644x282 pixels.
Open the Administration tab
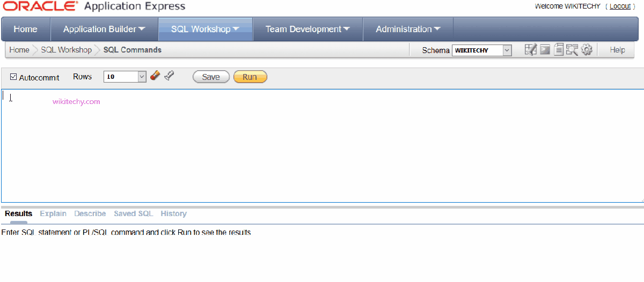click(x=408, y=29)
